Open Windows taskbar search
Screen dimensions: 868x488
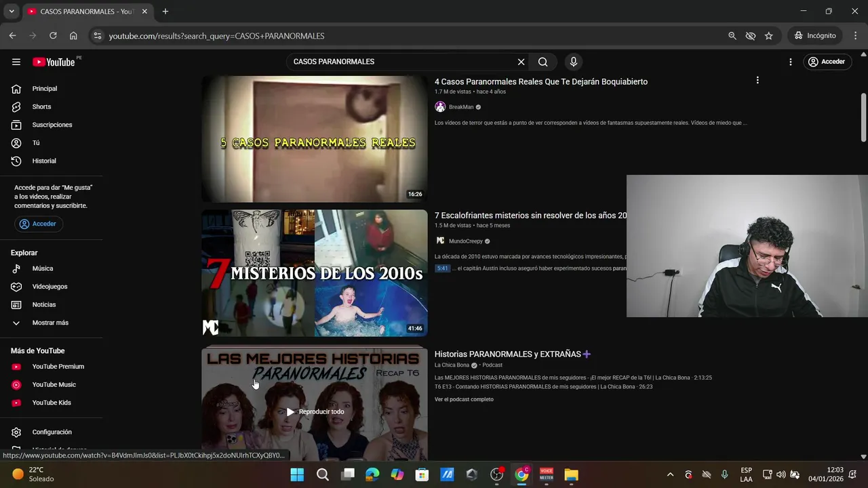[x=323, y=474]
